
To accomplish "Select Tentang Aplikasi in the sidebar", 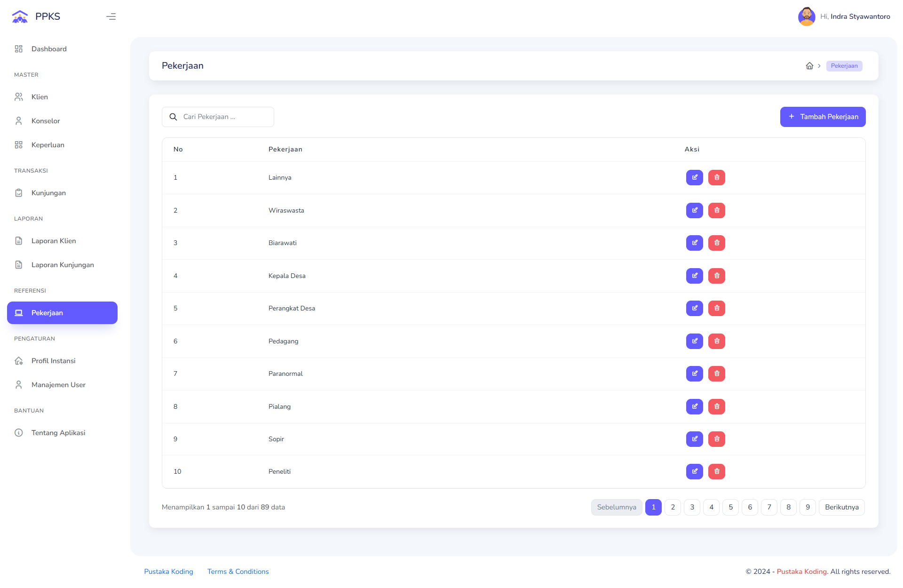I will (x=58, y=433).
